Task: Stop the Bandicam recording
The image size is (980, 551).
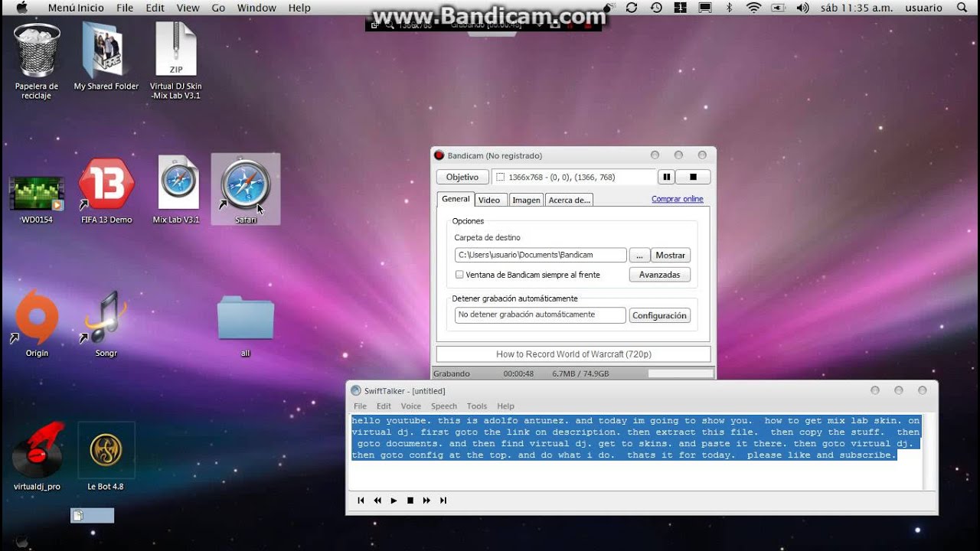Action: pos(693,177)
